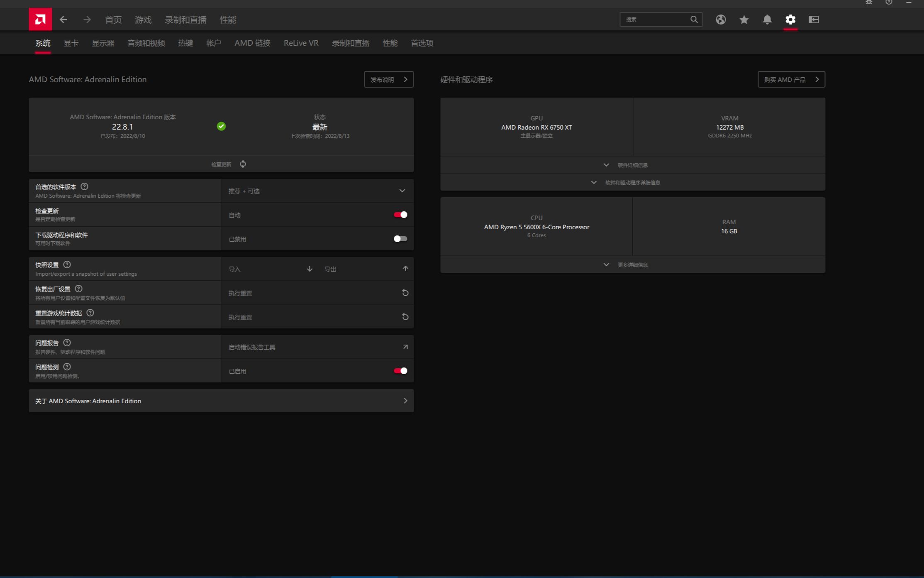This screenshot has height=578, width=924.
Task: Click the AMD logo icon
Action: point(40,19)
